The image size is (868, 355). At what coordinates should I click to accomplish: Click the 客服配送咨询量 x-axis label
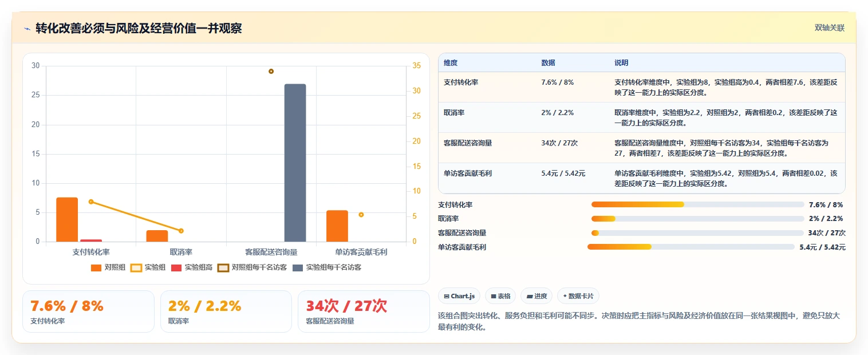(x=271, y=252)
